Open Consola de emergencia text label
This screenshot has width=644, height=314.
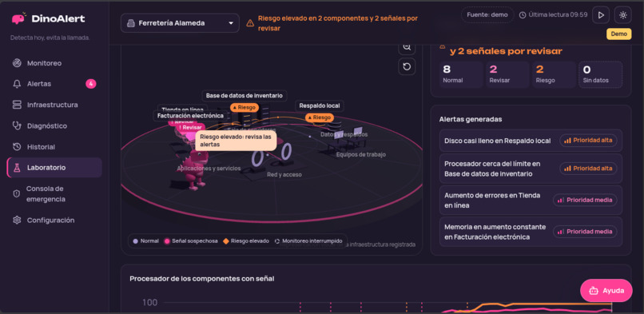pyautogui.click(x=46, y=193)
